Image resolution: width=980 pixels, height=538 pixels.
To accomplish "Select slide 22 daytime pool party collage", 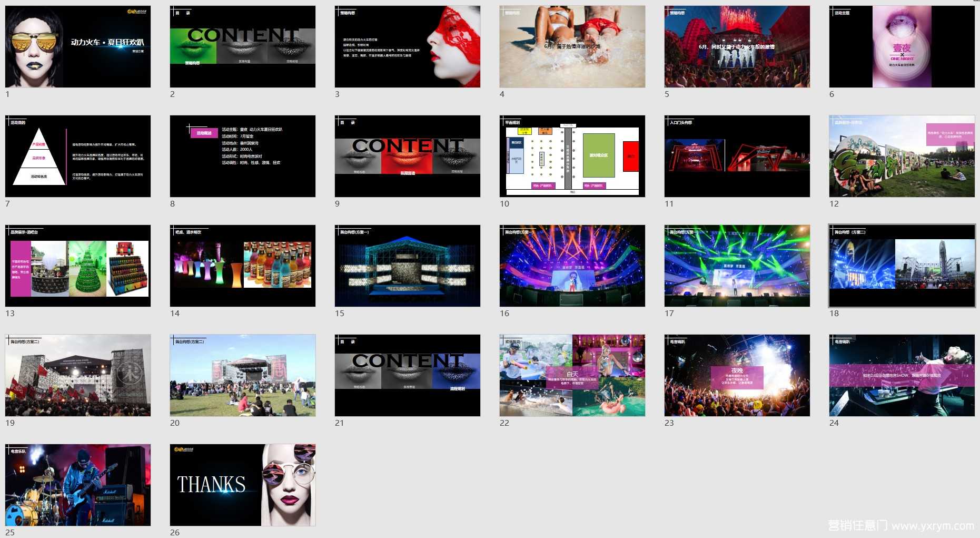I will (572, 375).
